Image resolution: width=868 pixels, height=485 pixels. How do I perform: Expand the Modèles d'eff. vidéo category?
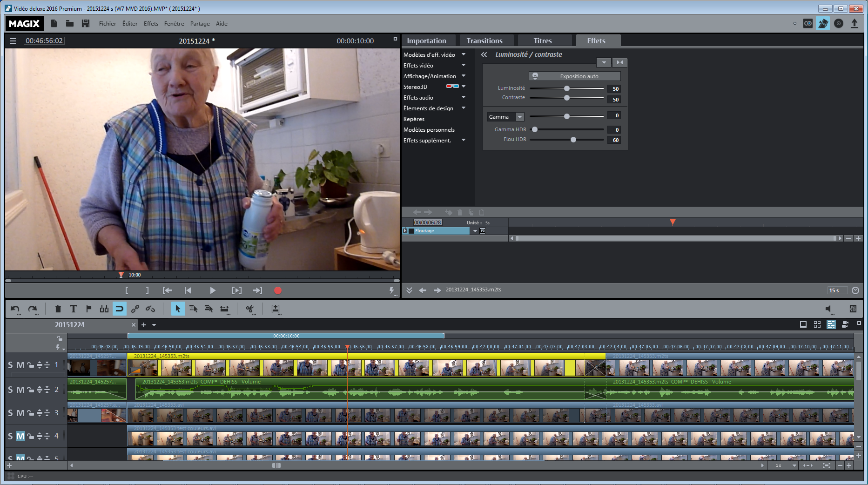tap(464, 54)
